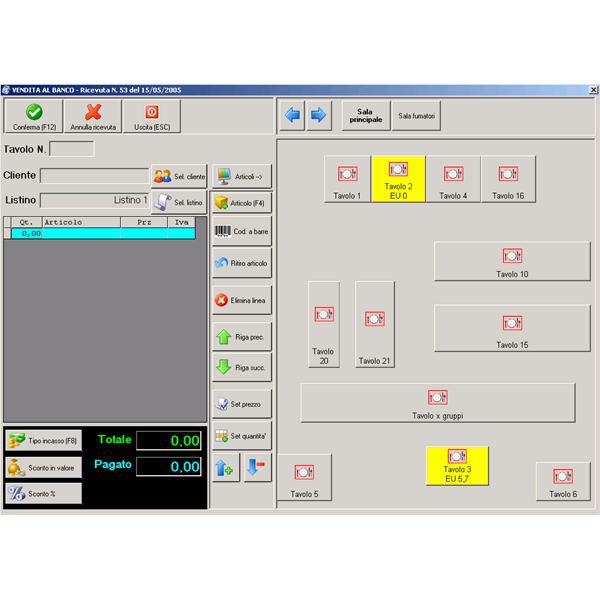Cancel receipt using Annulla ricevuta

[93, 117]
